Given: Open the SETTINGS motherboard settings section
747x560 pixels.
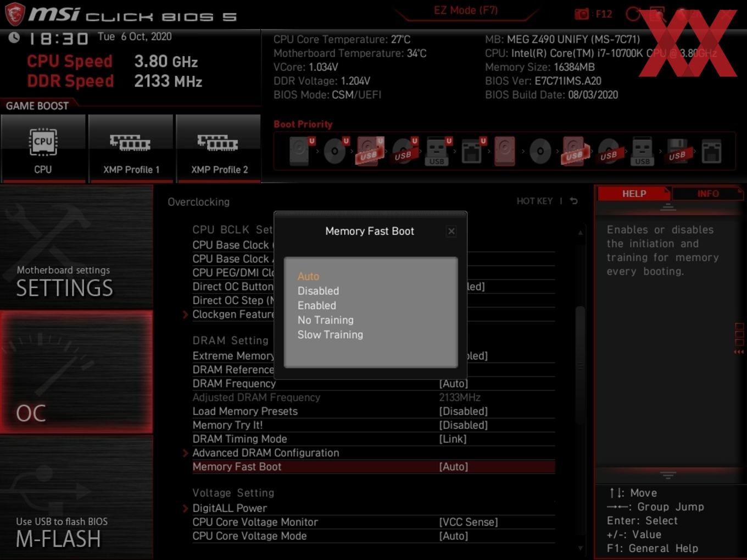Looking at the screenshot, I should click(x=76, y=247).
